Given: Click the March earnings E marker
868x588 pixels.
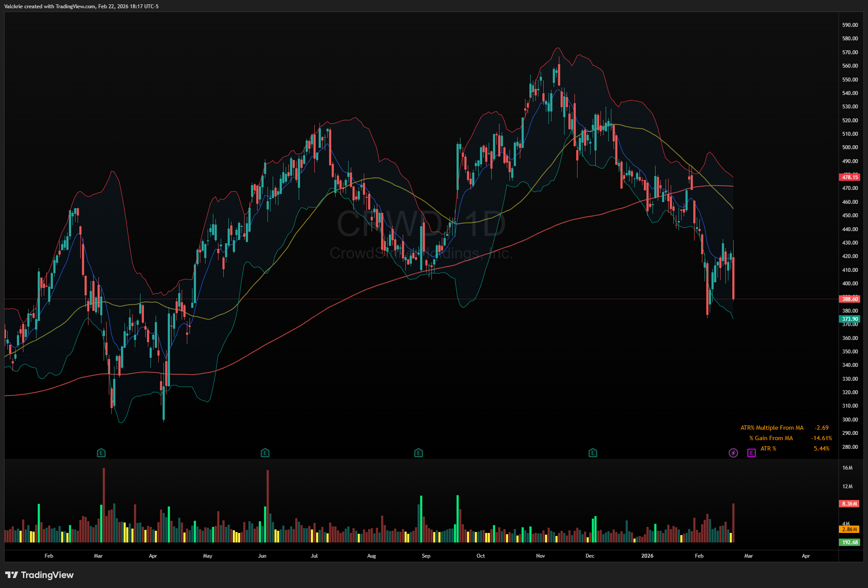Looking at the screenshot, I should click(x=101, y=453).
